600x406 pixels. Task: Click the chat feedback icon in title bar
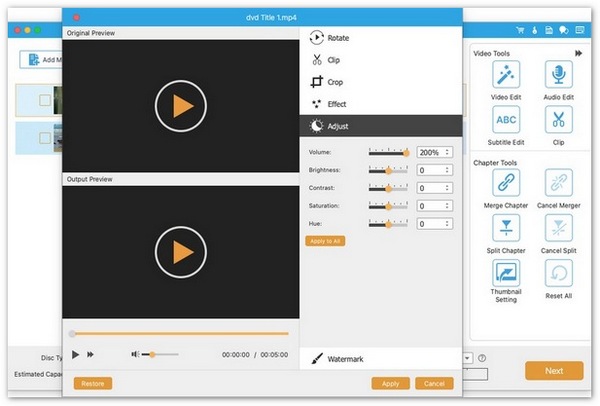564,30
